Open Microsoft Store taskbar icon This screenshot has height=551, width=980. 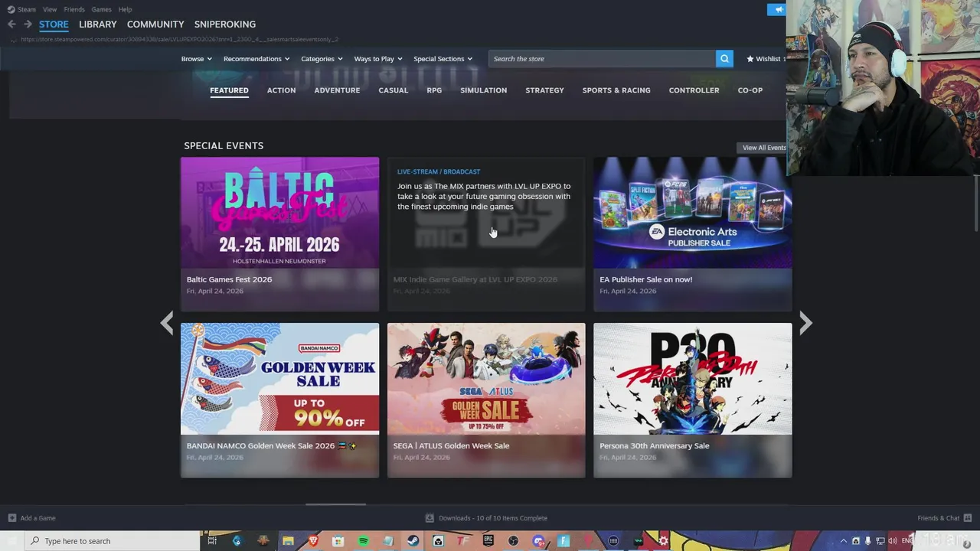(338, 541)
